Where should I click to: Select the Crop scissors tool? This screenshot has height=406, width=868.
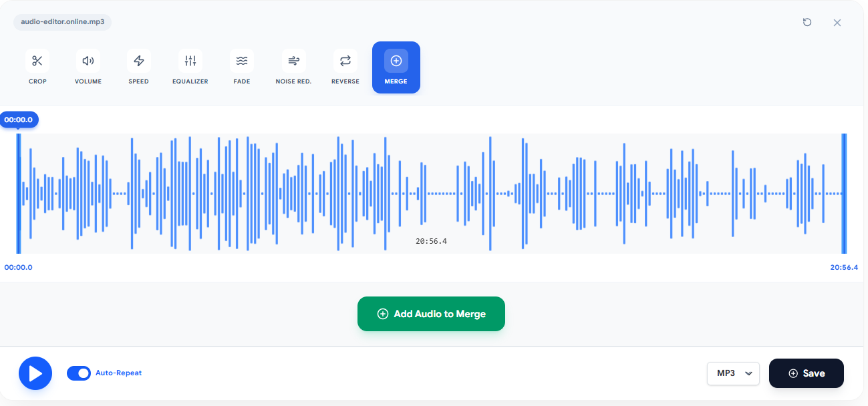[x=37, y=67]
